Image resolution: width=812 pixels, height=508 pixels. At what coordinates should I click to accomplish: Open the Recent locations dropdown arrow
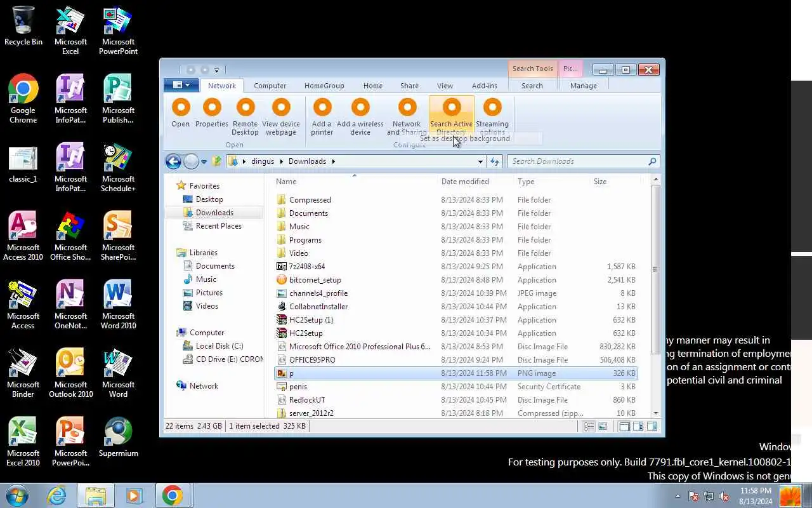pyautogui.click(x=204, y=162)
